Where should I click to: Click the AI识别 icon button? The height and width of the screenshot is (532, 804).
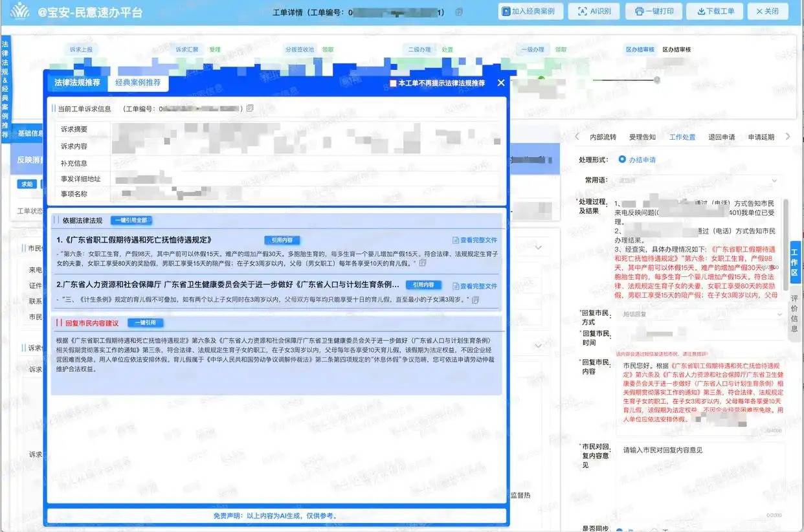pyautogui.click(x=594, y=11)
